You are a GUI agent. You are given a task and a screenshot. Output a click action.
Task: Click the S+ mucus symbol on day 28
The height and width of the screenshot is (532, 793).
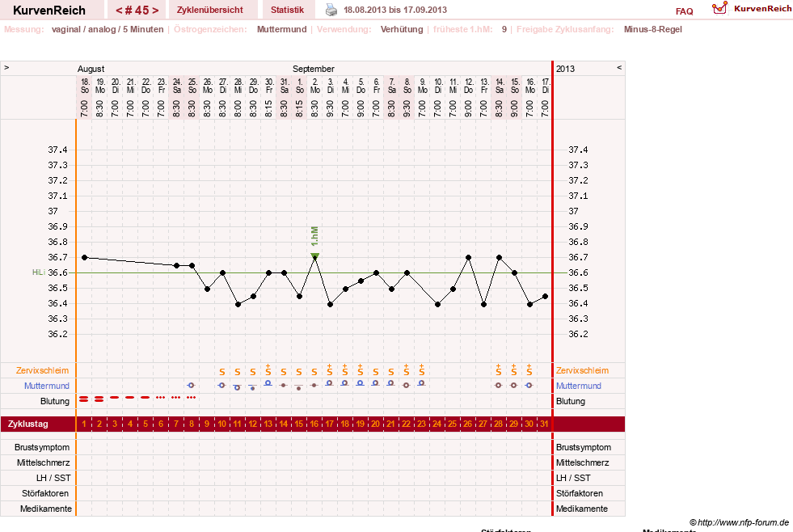click(x=499, y=369)
